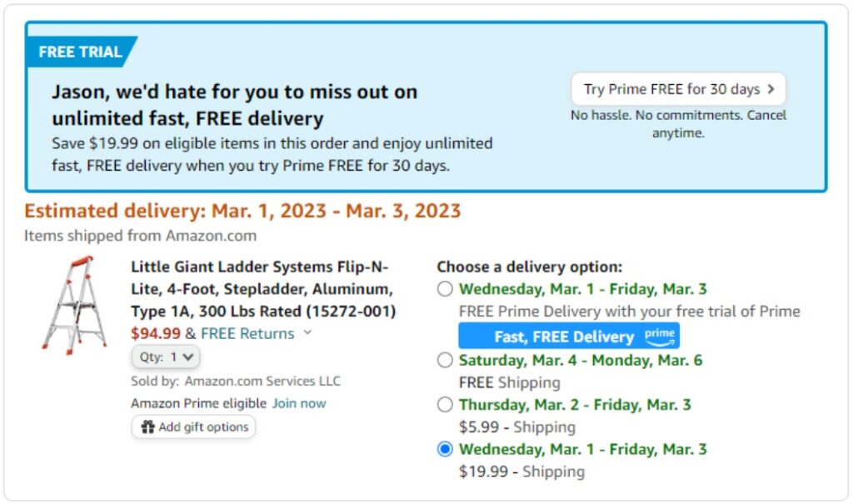Viewport: 853px width, 504px height.
Task: Click the gift icon in Add gift options
Action: click(148, 427)
